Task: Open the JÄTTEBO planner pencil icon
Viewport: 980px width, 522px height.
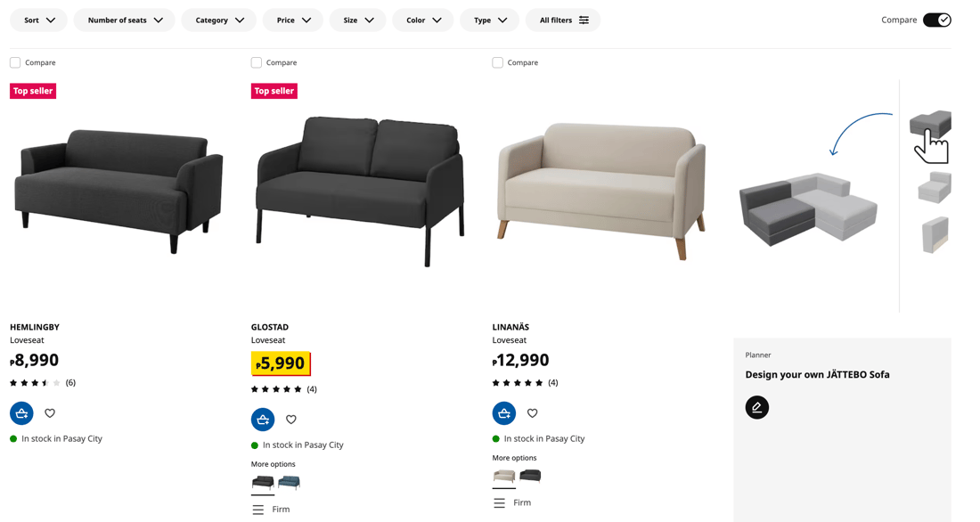Action: (756, 407)
